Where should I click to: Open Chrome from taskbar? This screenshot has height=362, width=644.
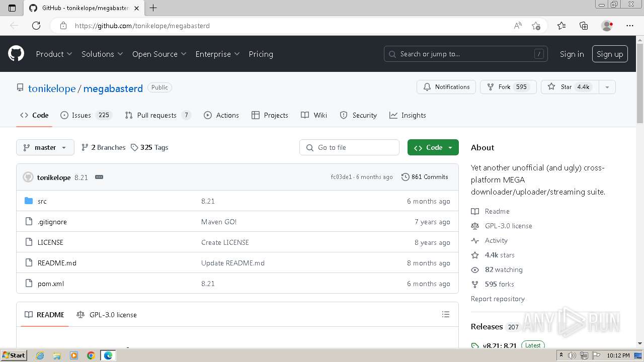tap(91, 355)
